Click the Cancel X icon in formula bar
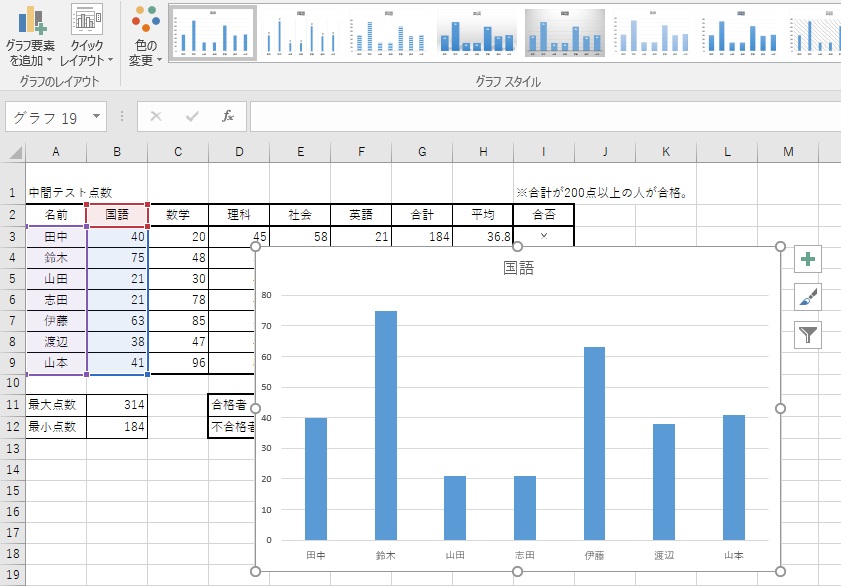The height and width of the screenshot is (586, 841). click(x=157, y=115)
